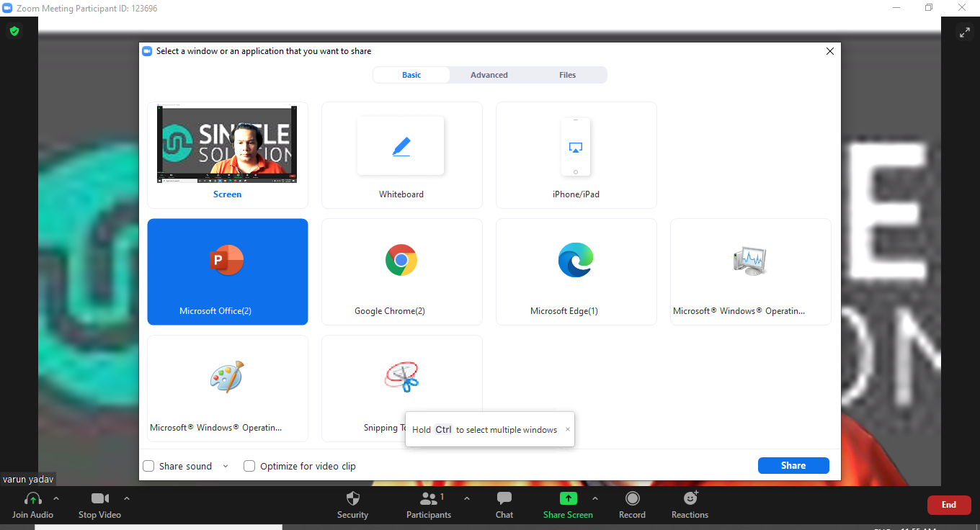
Task: Select the Google Chrome icon
Action: click(x=401, y=260)
